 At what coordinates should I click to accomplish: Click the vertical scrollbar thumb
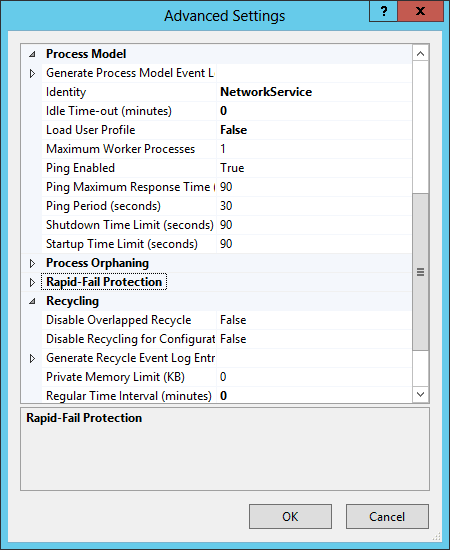pyautogui.click(x=420, y=272)
